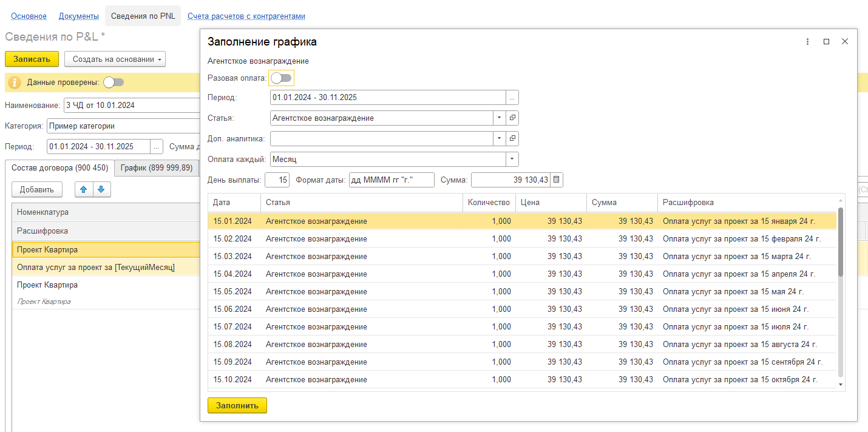This screenshot has width=868, height=432.
Task: Toggle the Данные проверены switch
Action: 114,83
